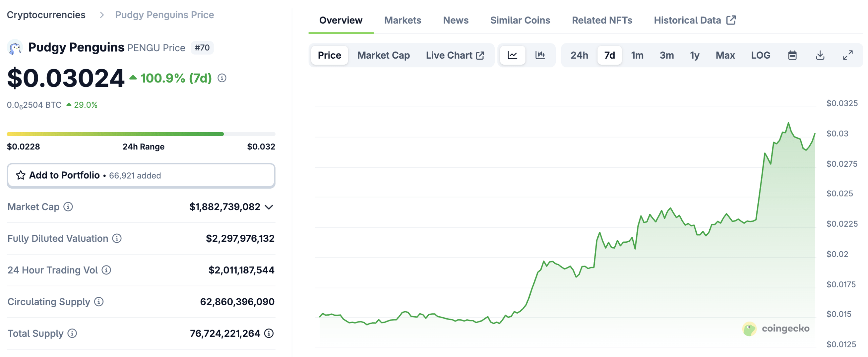Open the Similar Coins tab
This screenshot has width=868, height=357.
click(x=520, y=20)
